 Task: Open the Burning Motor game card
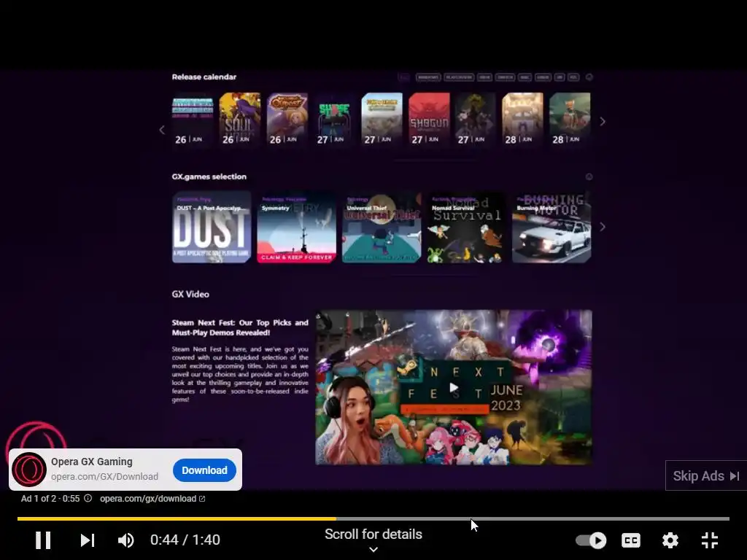click(551, 227)
